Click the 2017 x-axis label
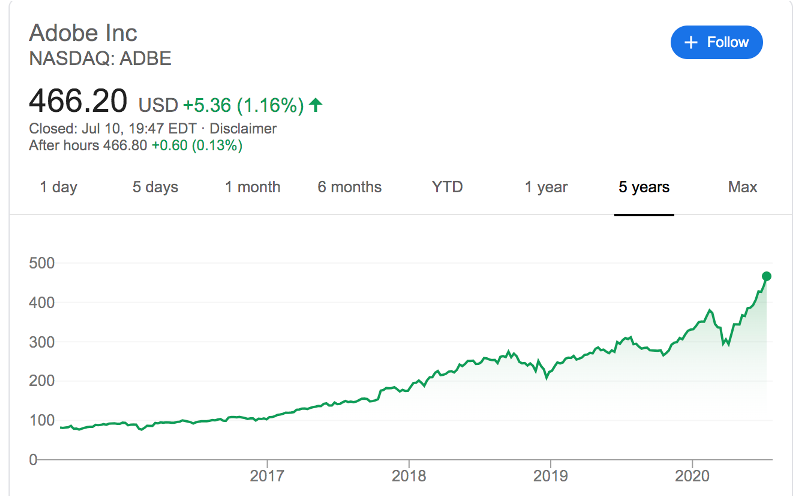 267,476
